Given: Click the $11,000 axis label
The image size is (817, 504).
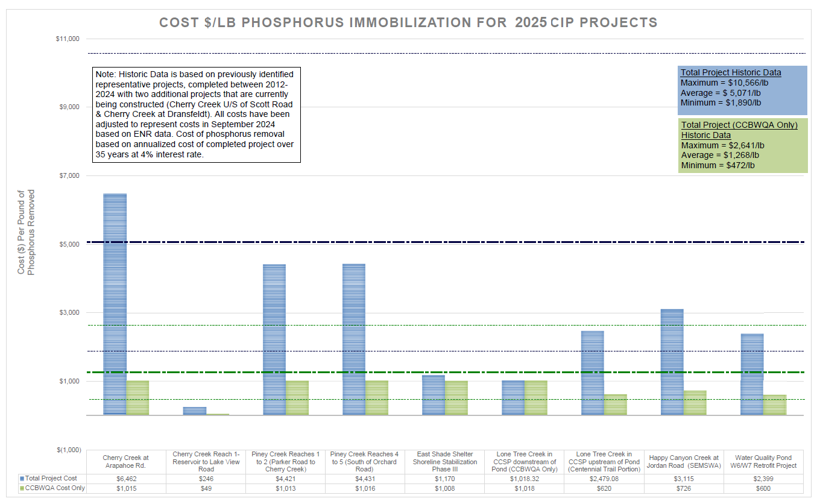Looking at the screenshot, I should (x=68, y=39).
